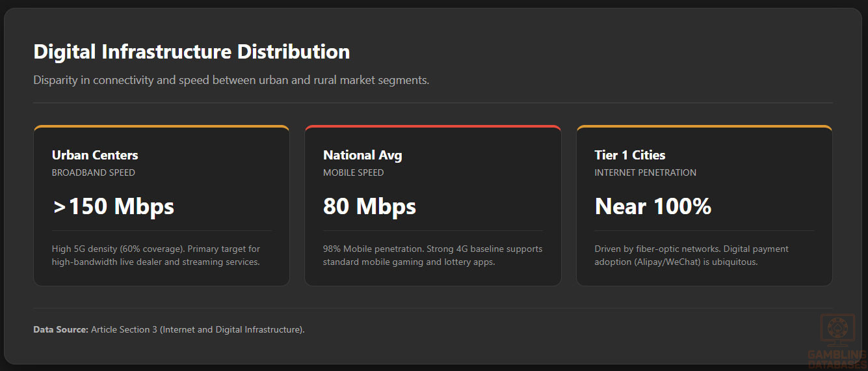This screenshot has height=371, width=868.
Task: Select the National Avg card heading
Action: (362, 155)
